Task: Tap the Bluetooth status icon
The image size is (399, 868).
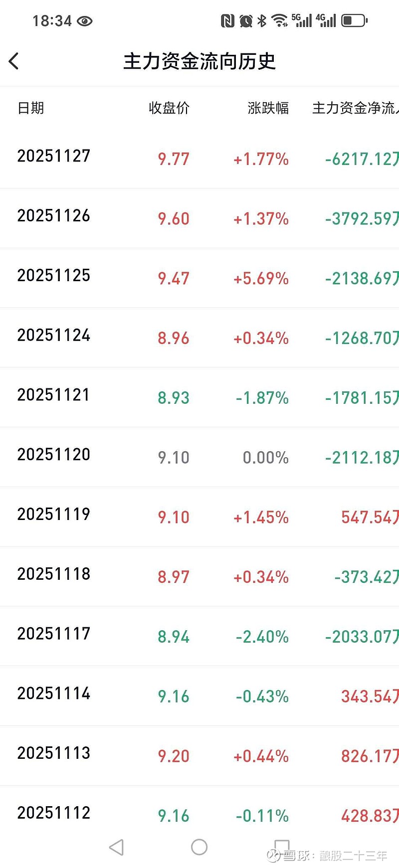Action: [262, 20]
